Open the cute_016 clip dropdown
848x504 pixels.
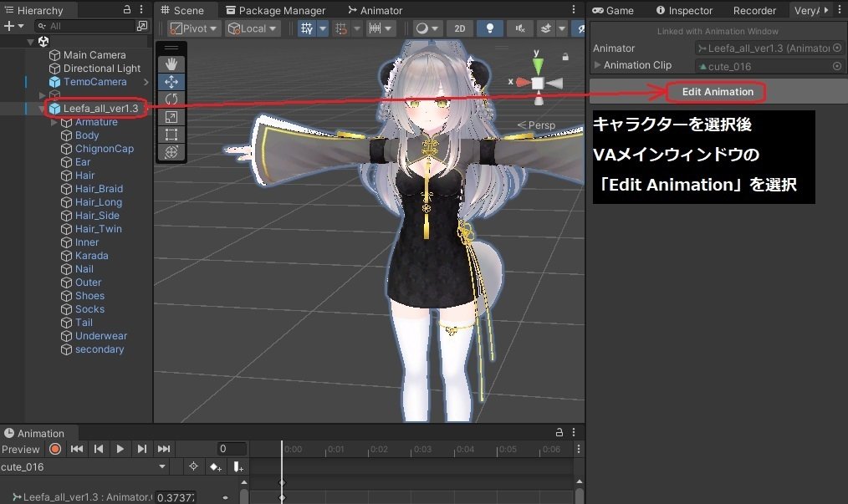84,466
